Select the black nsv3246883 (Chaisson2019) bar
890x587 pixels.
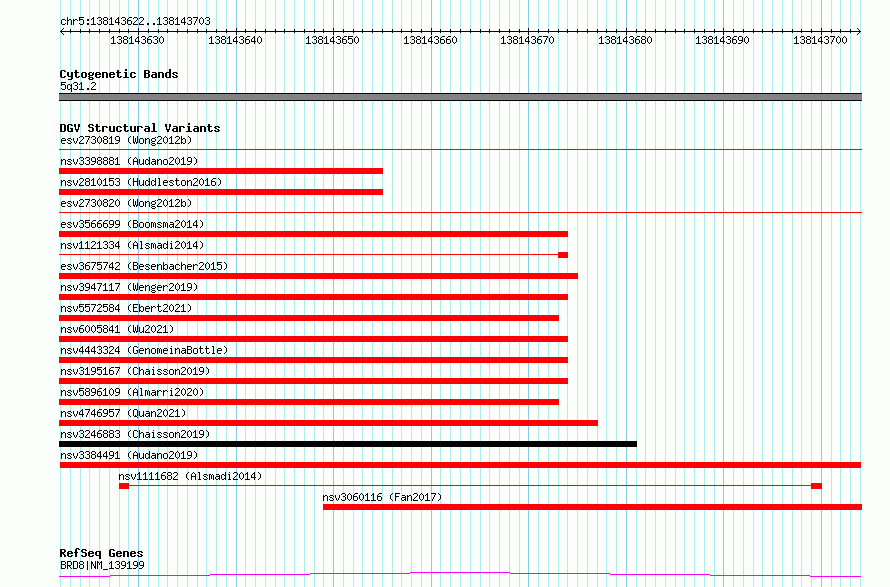[x=348, y=444]
